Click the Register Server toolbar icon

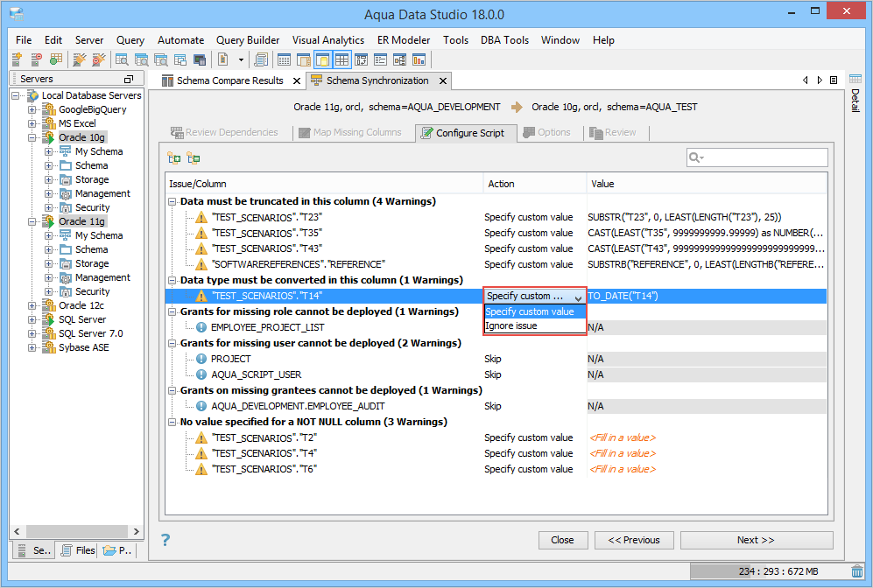(x=17, y=59)
